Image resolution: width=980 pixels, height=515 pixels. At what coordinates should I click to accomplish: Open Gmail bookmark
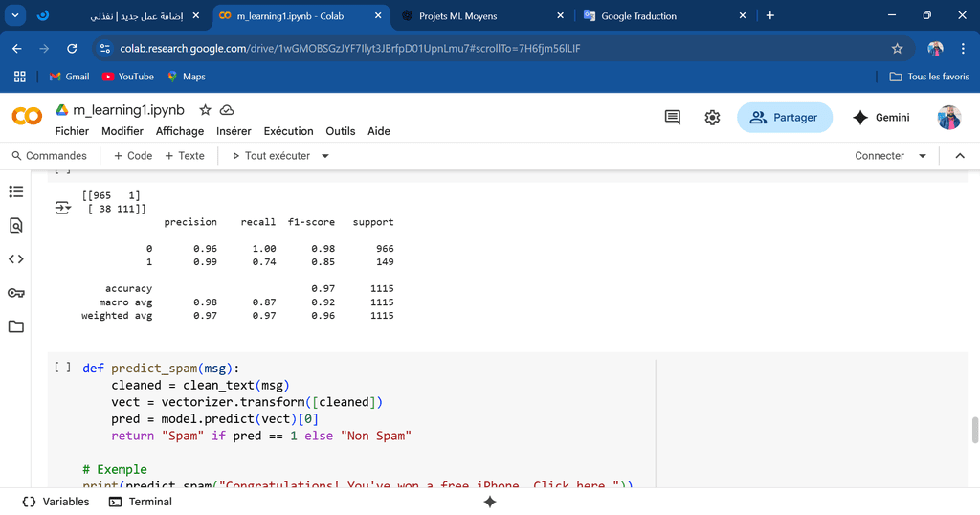tap(69, 77)
